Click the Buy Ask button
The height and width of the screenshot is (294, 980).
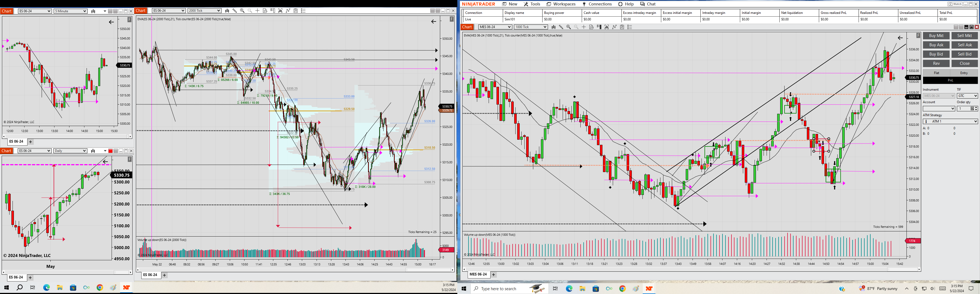936,45
